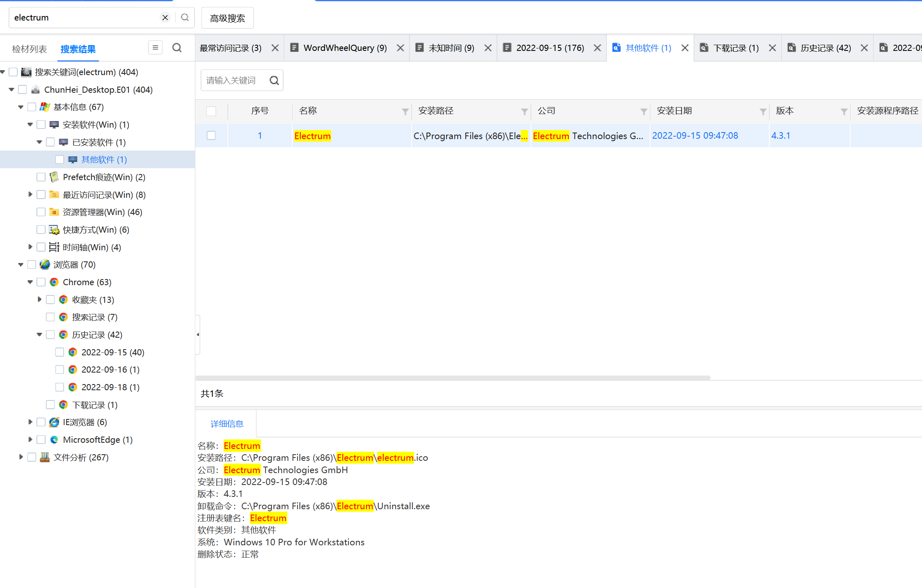The height and width of the screenshot is (588, 922).
Task: Collapse the 基本信息 (67) node
Action: click(x=21, y=107)
